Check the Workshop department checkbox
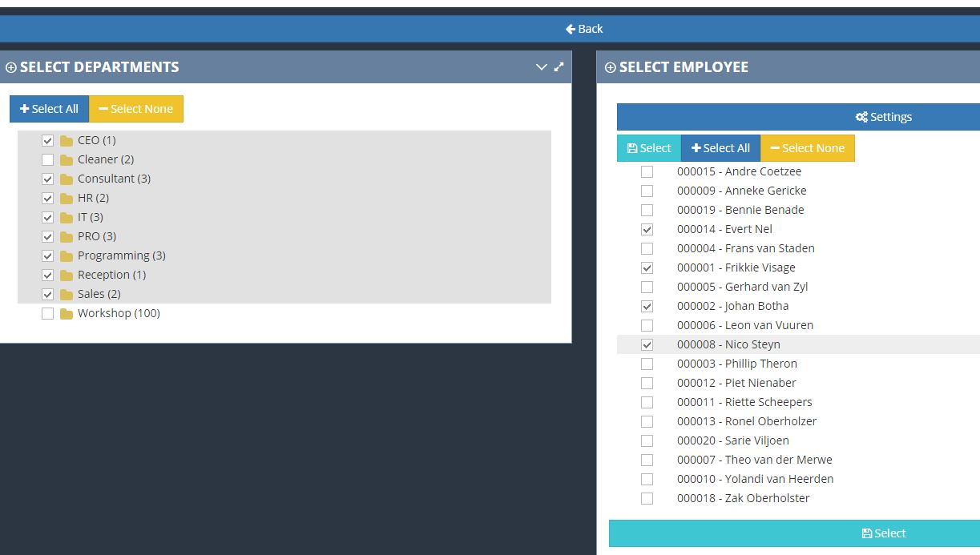The width and height of the screenshot is (980, 555). point(47,314)
